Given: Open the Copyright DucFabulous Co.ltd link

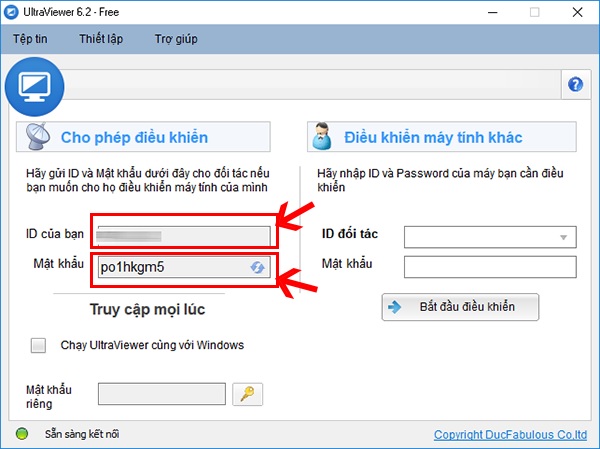Looking at the screenshot, I should point(510,435).
